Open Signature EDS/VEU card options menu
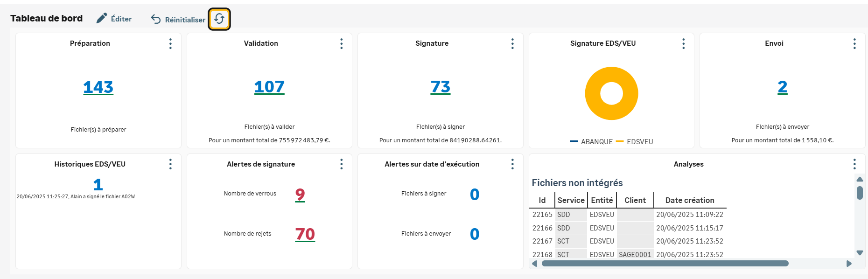The image size is (868, 279). (x=684, y=44)
